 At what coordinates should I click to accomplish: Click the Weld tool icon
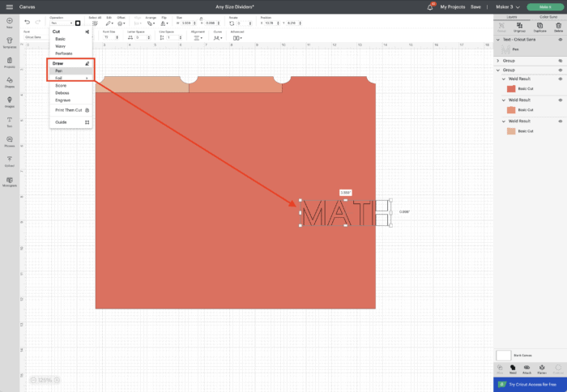coord(514,369)
